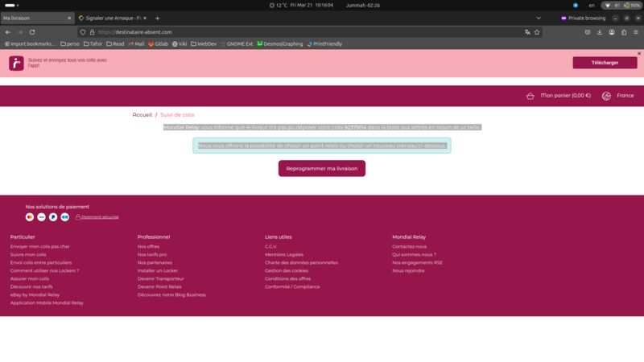Open Gestion des cookies link
This screenshot has width=644, height=362.
point(287,271)
